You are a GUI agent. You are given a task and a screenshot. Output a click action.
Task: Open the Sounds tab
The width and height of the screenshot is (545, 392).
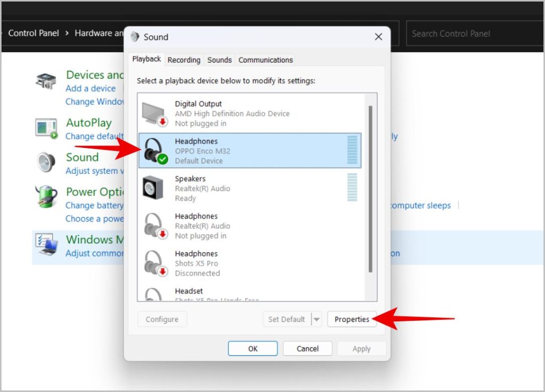click(219, 60)
